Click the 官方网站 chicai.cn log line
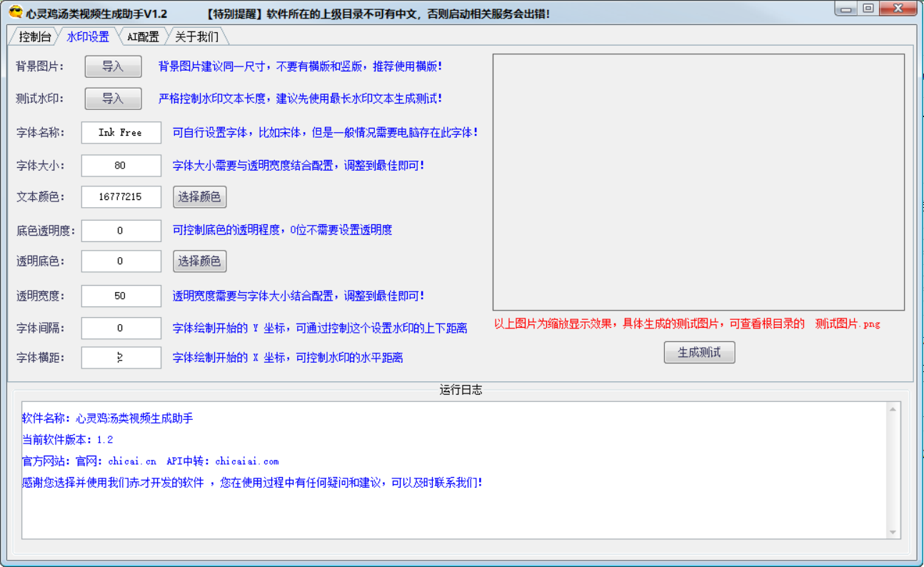Viewport: 924px width, 567px height. pos(151,461)
